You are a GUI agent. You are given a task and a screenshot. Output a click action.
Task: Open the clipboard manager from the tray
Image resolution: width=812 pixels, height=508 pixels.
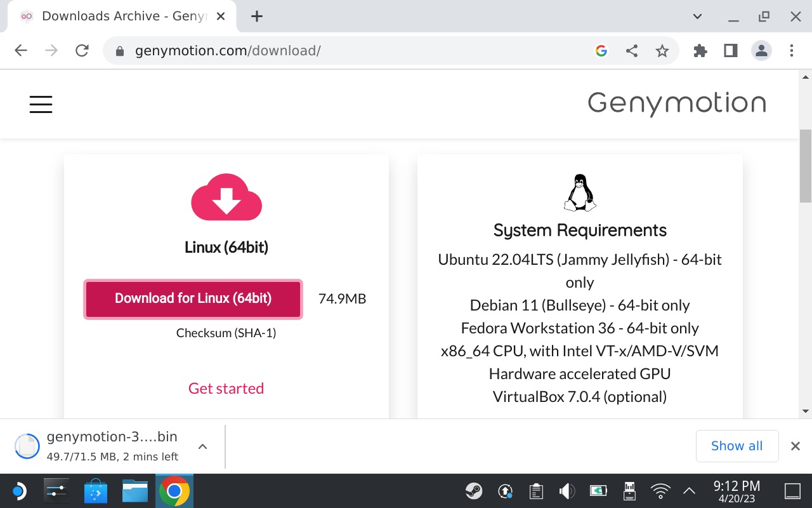click(535, 491)
